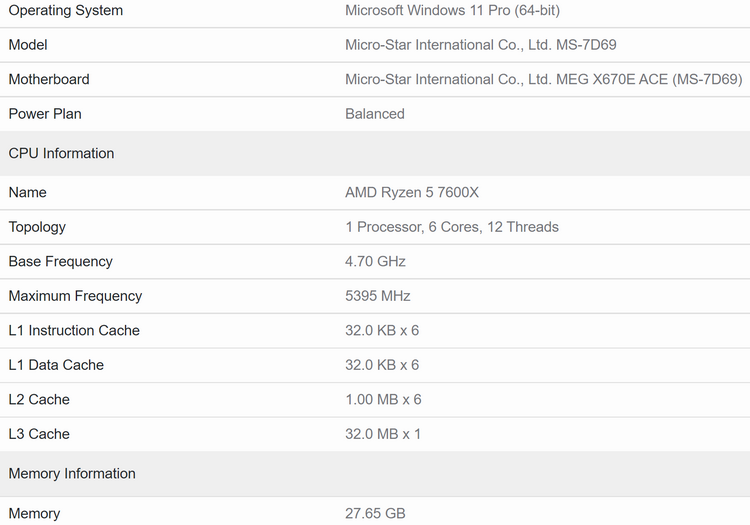Click the 1.00 MB x 6 L2 value
This screenshot has width=750, height=525.
click(383, 399)
